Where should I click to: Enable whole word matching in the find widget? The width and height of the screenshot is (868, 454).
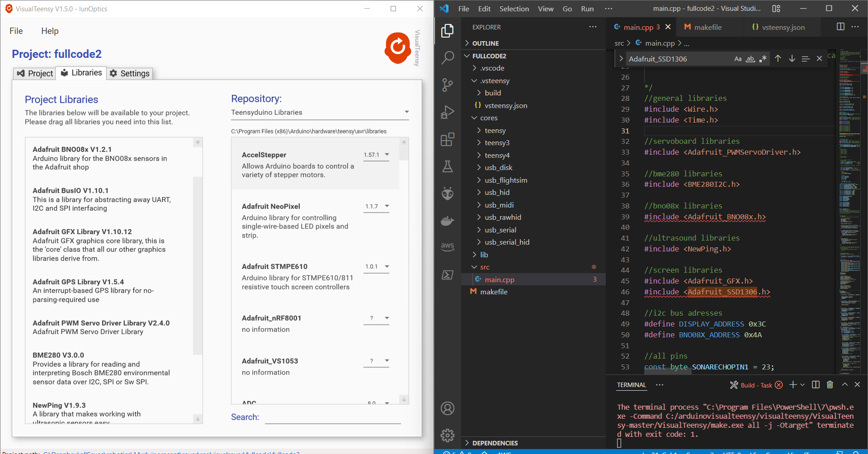(750, 59)
